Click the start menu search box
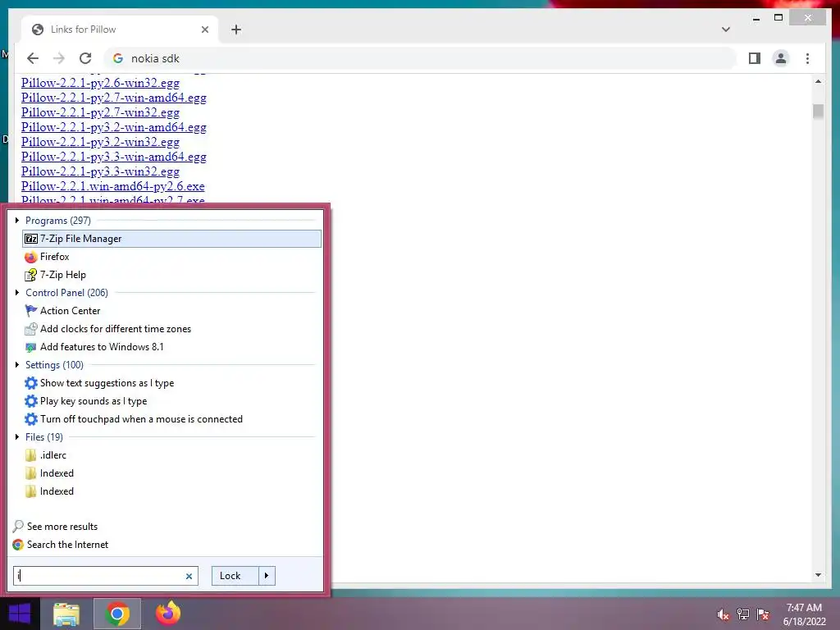Image resolution: width=840 pixels, height=630 pixels. point(106,576)
